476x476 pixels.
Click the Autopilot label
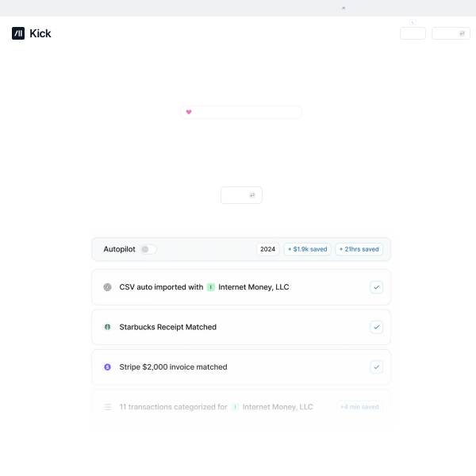tap(119, 249)
